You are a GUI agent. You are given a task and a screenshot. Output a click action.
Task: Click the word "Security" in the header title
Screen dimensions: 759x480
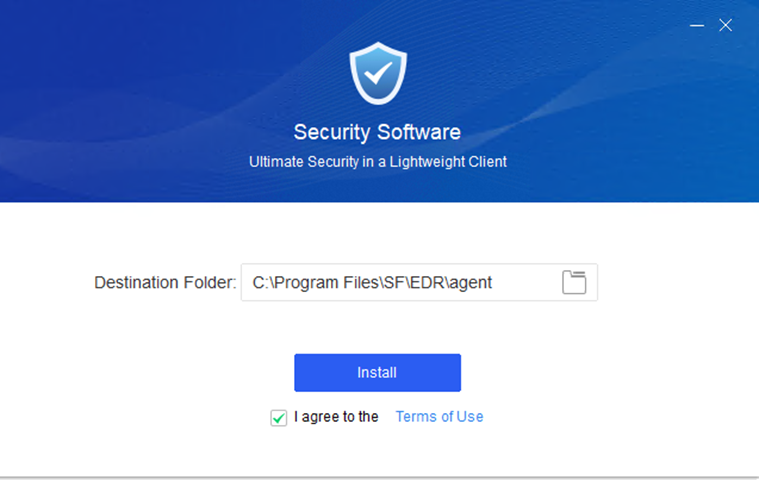pyautogui.click(x=331, y=132)
